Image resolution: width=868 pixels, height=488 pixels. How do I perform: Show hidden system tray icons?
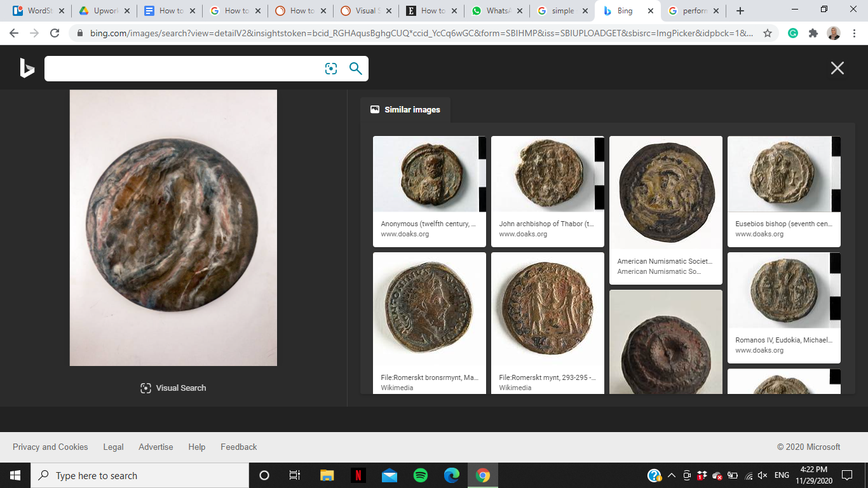point(671,475)
